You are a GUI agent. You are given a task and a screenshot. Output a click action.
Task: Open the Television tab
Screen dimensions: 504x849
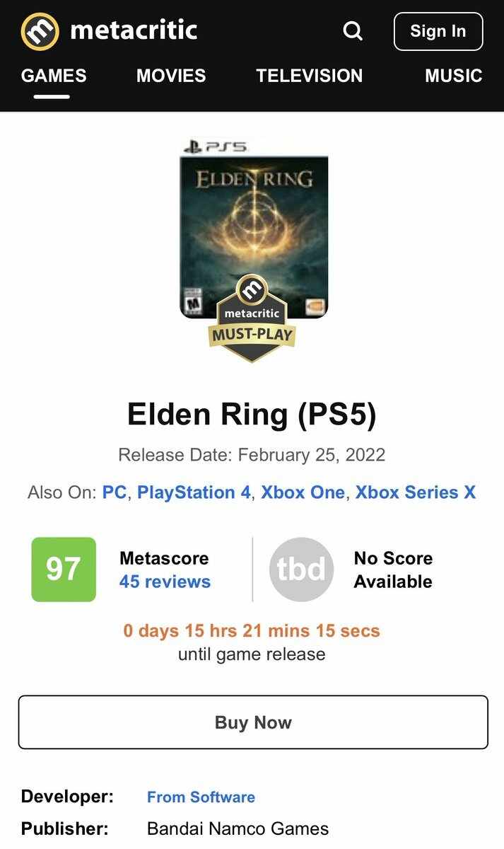[x=309, y=76]
